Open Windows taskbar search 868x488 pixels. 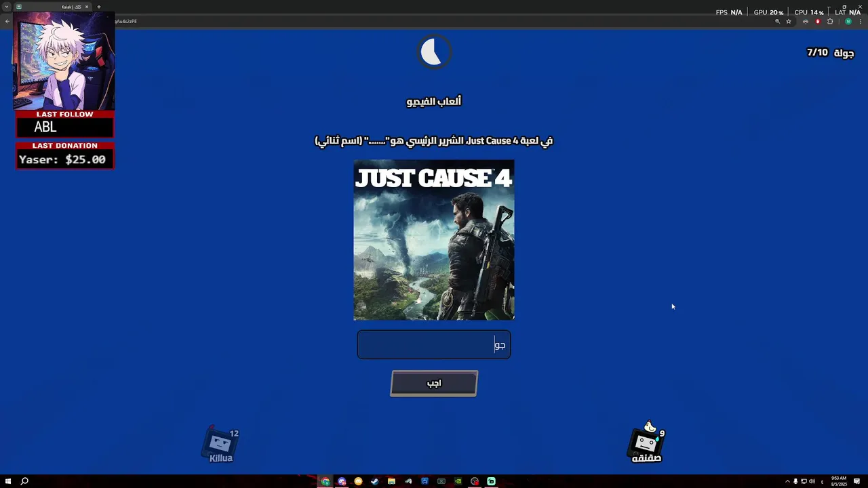[x=24, y=481]
